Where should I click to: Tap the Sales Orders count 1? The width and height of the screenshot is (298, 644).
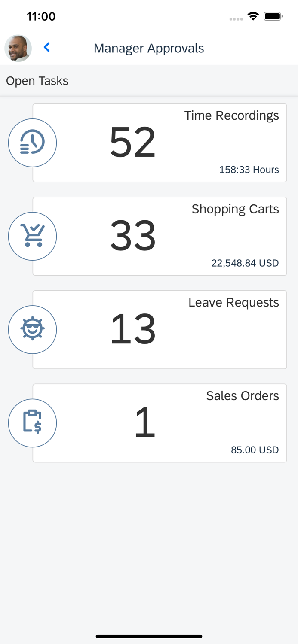[145, 422]
